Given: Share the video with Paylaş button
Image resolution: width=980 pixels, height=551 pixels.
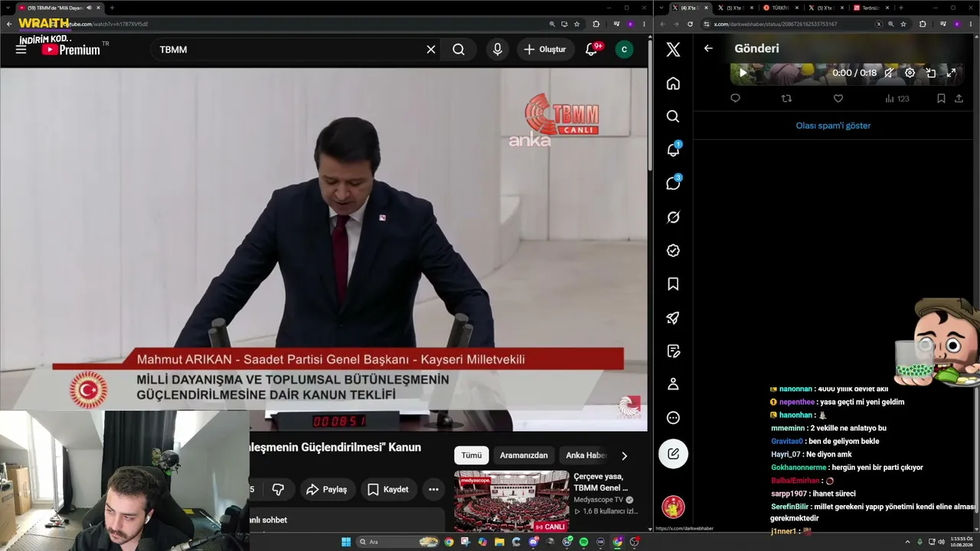Looking at the screenshot, I should pos(327,490).
